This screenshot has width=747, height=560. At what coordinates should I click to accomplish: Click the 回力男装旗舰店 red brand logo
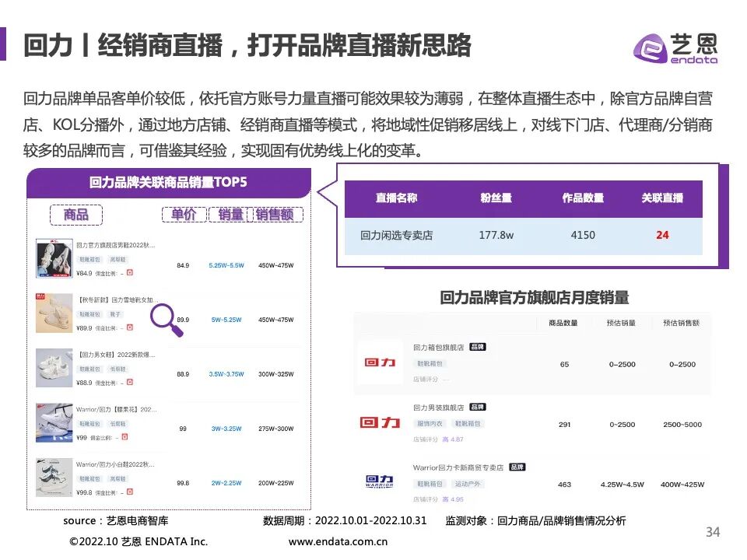380,423
